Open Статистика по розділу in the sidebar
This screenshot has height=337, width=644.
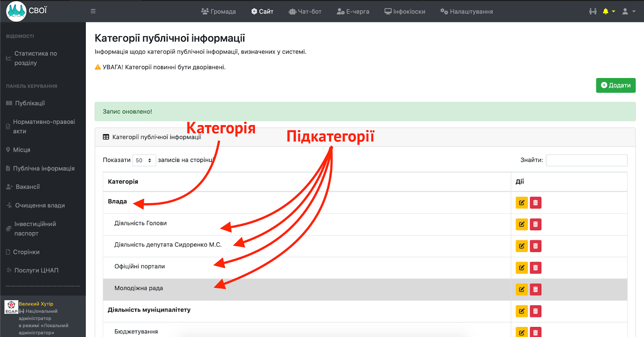(35, 58)
